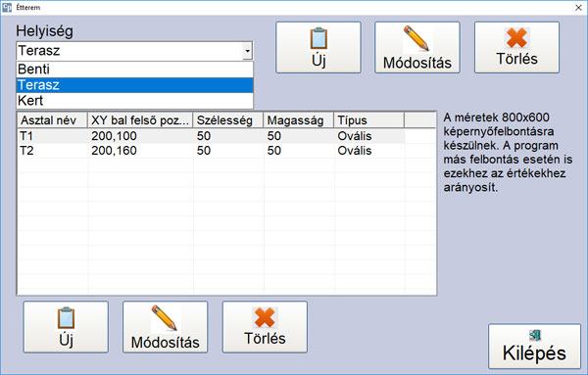588x375 pixels.
Task: Click the bottom Új table button
Action: pos(66,327)
